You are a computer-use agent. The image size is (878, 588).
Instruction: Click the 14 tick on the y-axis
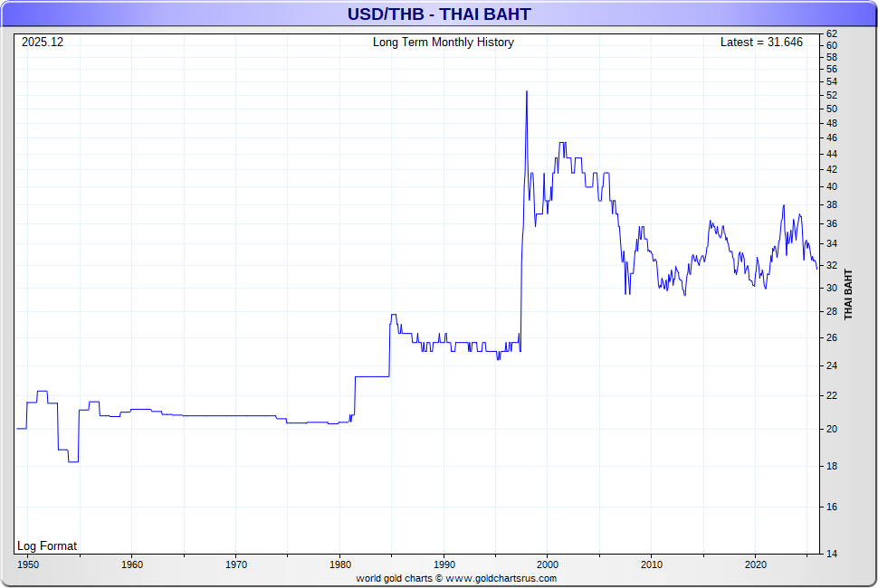tap(831, 554)
